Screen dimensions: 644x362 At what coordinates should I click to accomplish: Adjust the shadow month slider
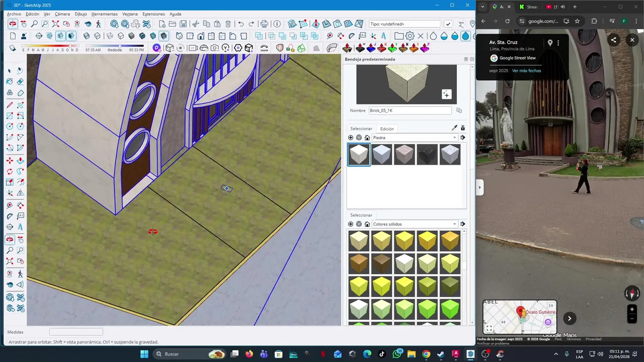coord(50,46)
